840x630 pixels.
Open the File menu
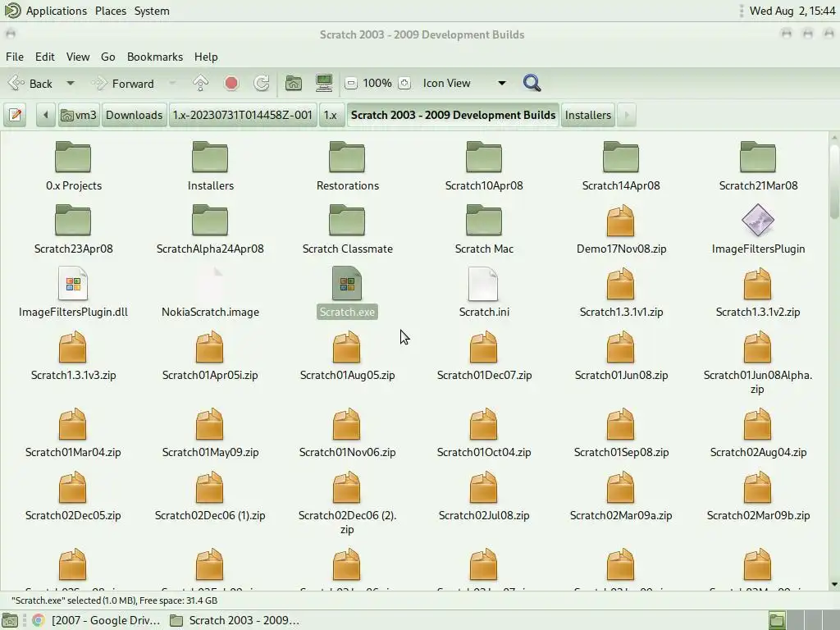click(x=15, y=57)
